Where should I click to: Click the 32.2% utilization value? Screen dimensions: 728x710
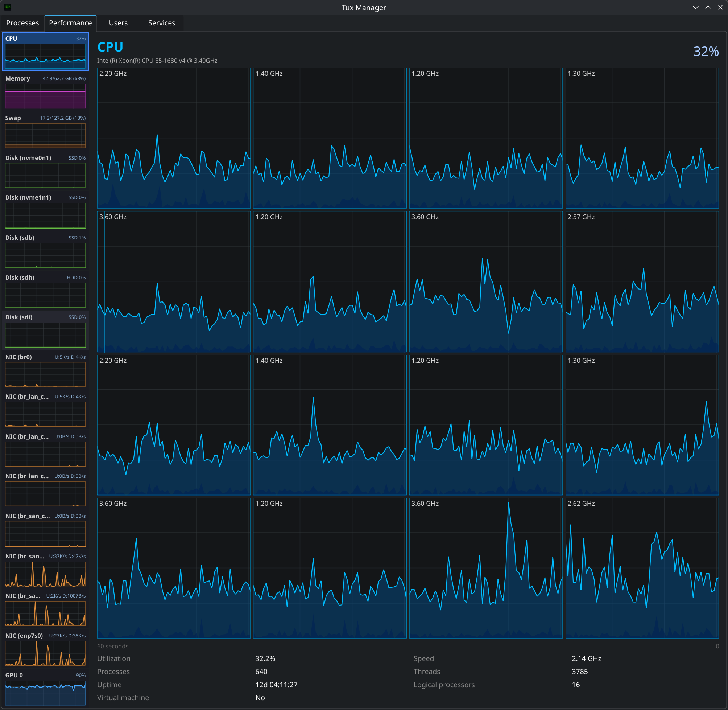(265, 658)
